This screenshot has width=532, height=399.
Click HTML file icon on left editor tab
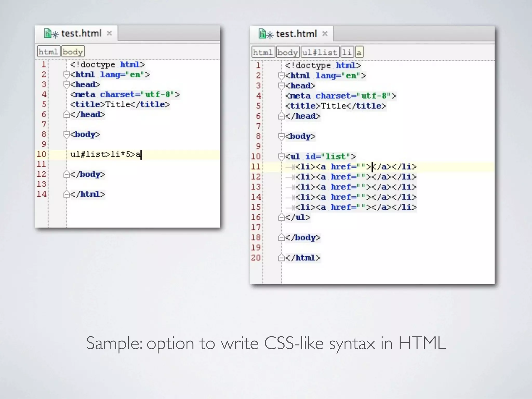click(48, 33)
